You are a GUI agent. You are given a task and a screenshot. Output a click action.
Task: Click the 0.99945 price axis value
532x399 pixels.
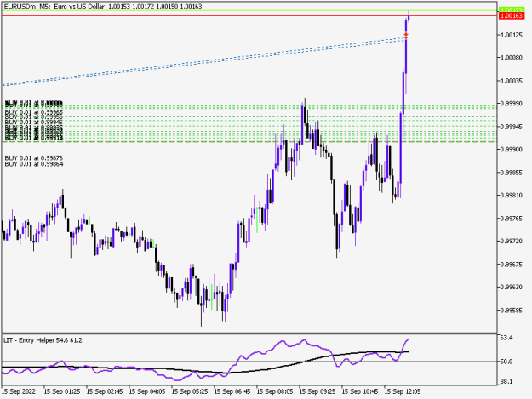pyautogui.click(x=512, y=127)
